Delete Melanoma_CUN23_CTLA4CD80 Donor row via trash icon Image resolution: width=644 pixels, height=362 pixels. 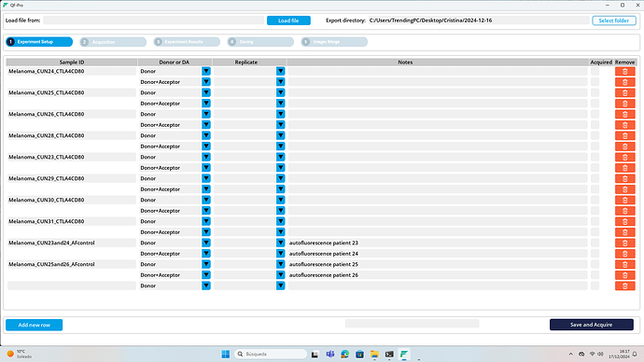[x=624, y=157]
